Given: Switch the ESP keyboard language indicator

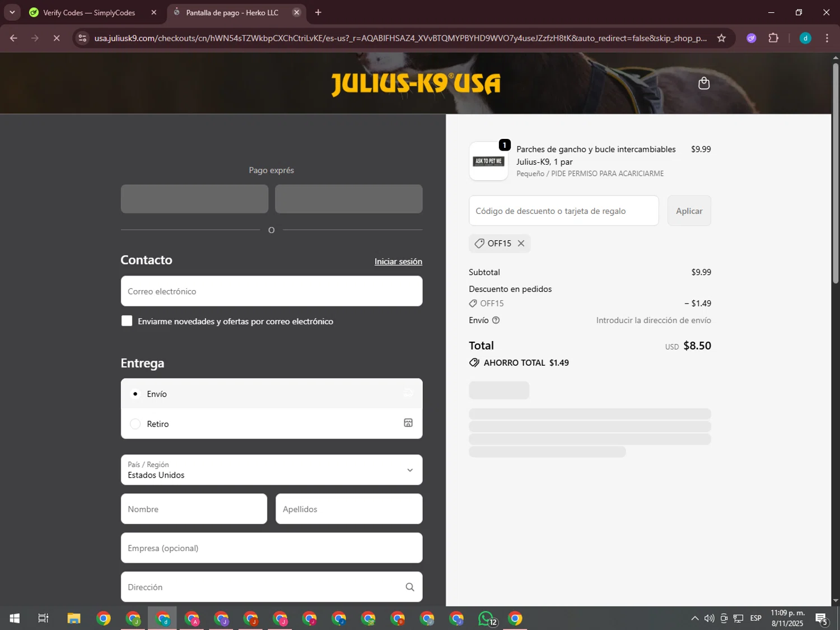Looking at the screenshot, I should point(756,618).
